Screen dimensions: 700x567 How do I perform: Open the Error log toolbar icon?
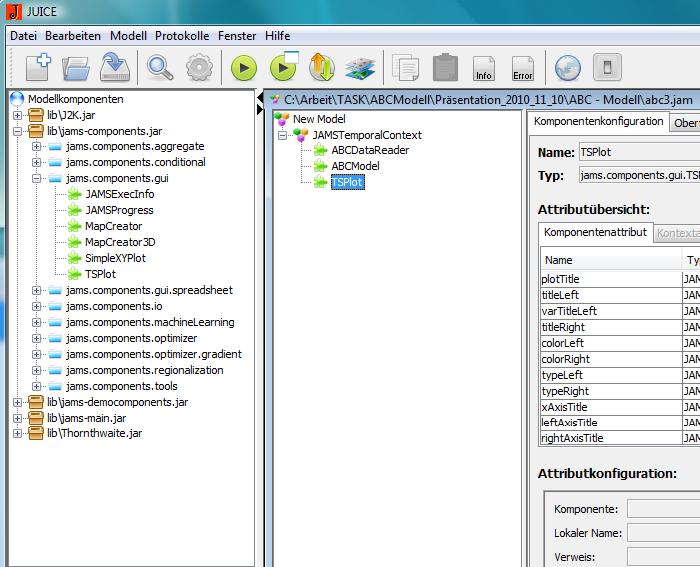pyautogui.click(x=522, y=68)
